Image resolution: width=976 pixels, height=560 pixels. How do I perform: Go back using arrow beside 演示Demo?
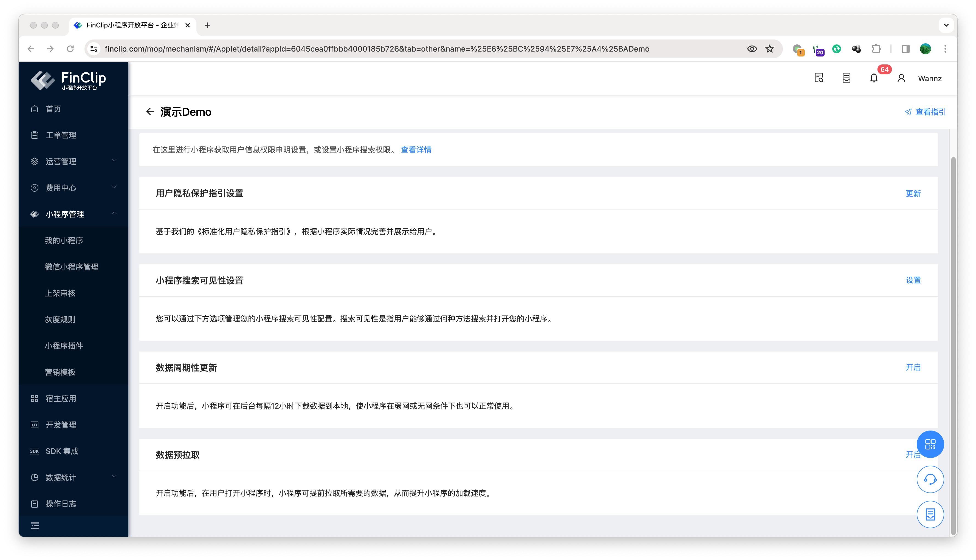pos(150,112)
